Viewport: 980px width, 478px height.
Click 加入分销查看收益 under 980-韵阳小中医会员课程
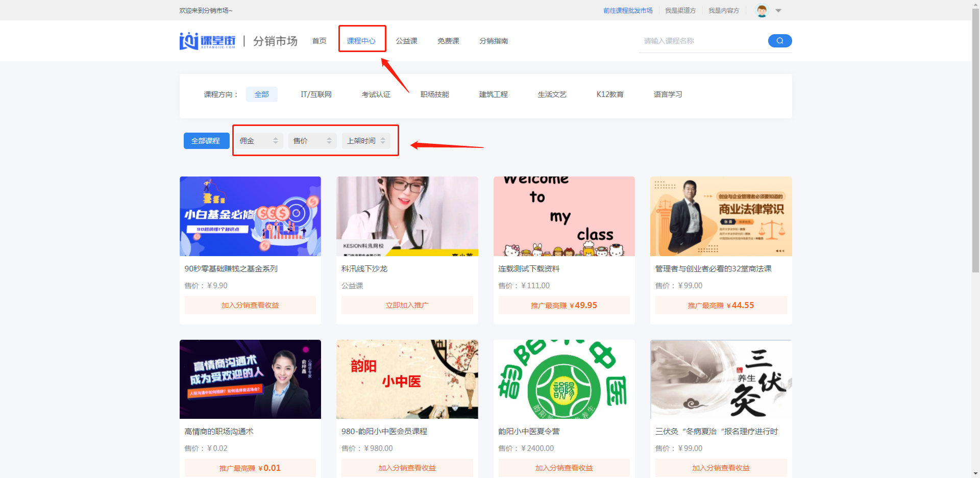click(407, 468)
